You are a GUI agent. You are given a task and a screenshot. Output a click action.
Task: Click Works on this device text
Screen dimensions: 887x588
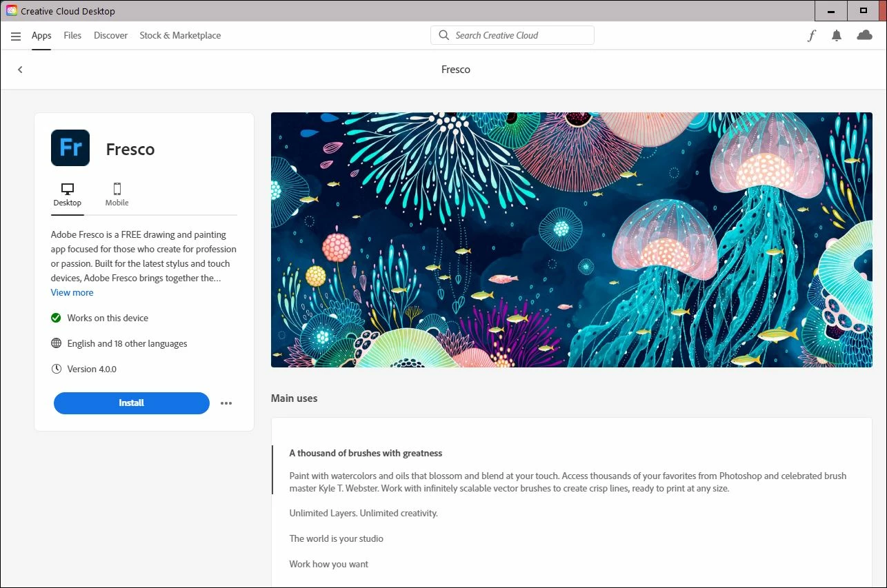point(108,318)
